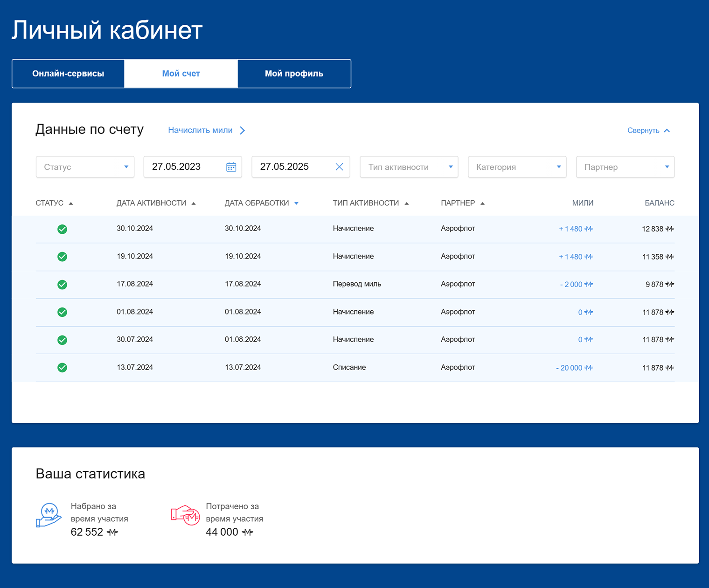The width and height of the screenshot is (709, 588).
Task: Click the Данные по счету heading
Action: tap(90, 129)
